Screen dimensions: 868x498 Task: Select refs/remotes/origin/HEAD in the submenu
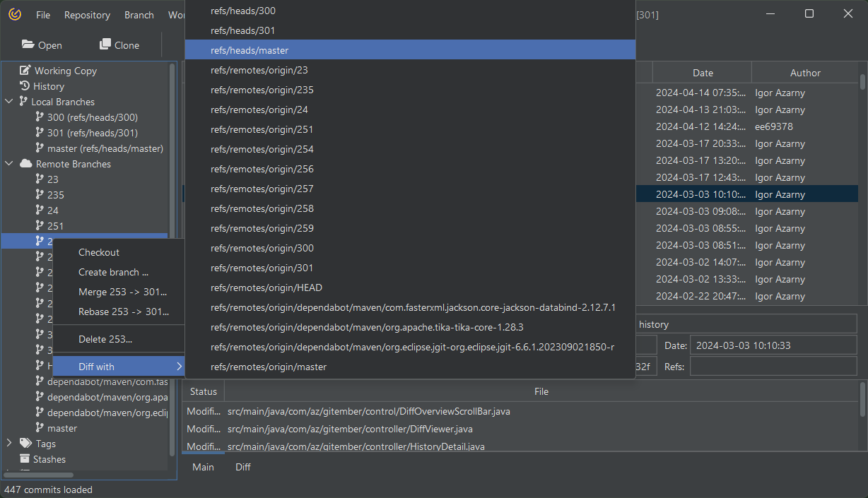(266, 287)
